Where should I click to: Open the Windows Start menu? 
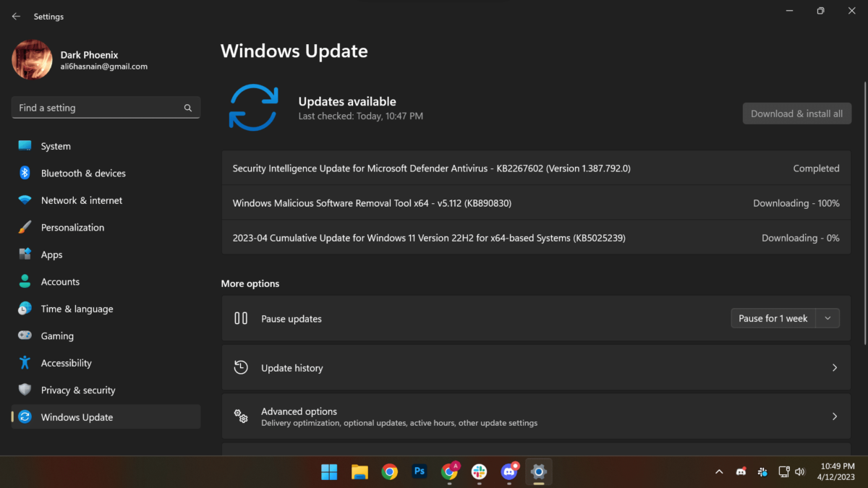(329, 472)
